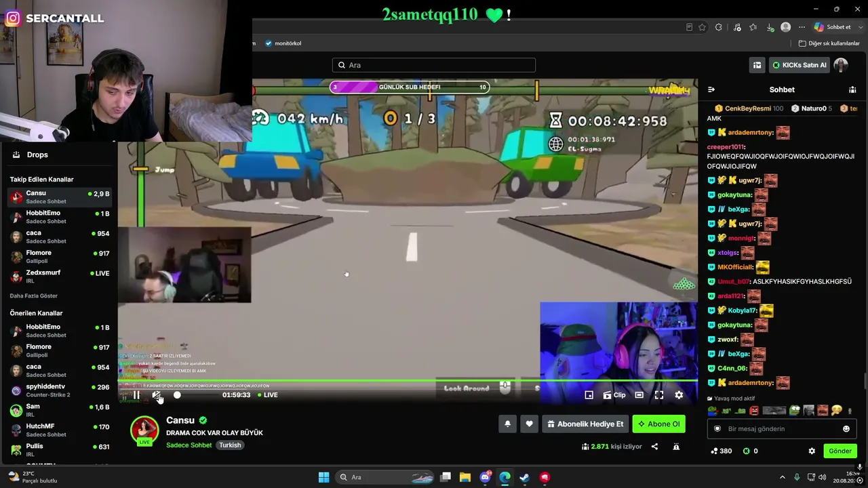Open the emoji picker in chat
868x488 pixels.
846,429
